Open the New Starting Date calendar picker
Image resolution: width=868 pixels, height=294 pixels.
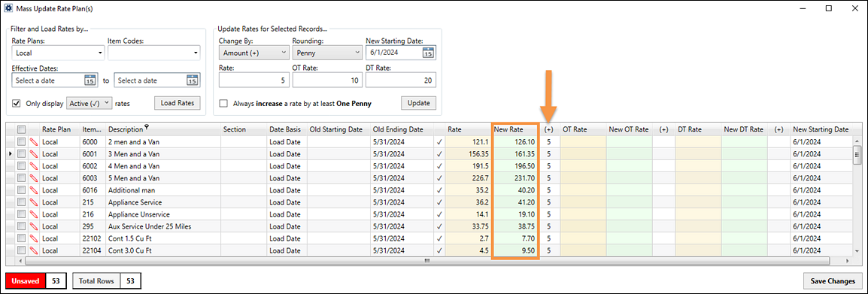(428, 53)
